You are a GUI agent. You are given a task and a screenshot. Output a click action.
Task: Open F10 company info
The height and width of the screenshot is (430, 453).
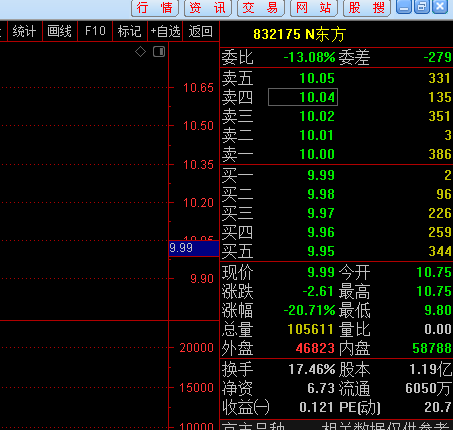[x=95, y=32]
